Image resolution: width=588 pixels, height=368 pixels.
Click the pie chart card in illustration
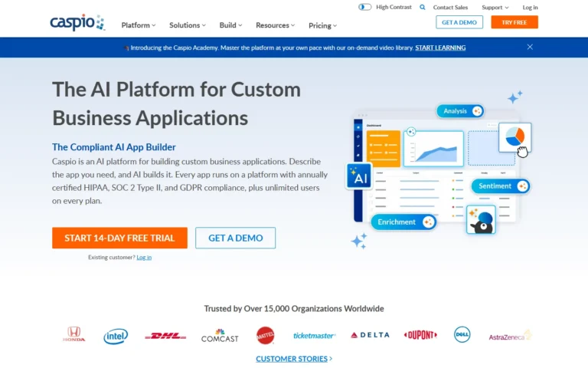[x=514, y=137]
